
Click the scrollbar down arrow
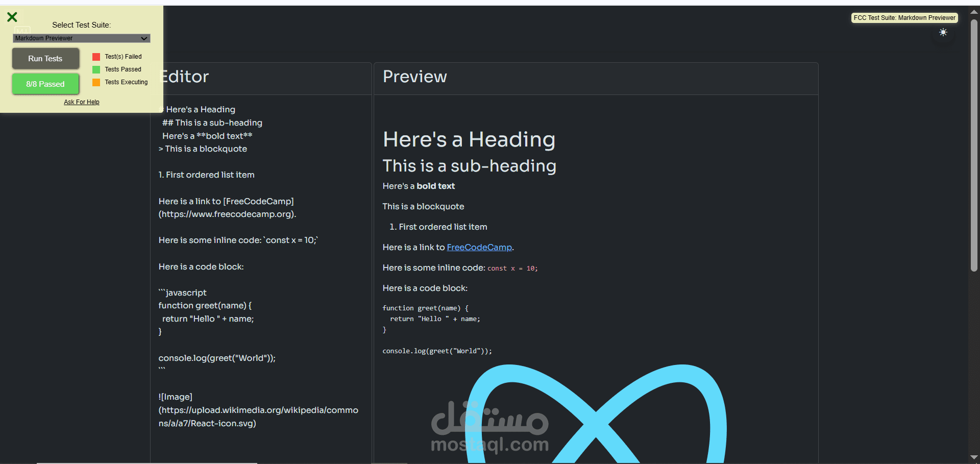click(x=974, y=457)
